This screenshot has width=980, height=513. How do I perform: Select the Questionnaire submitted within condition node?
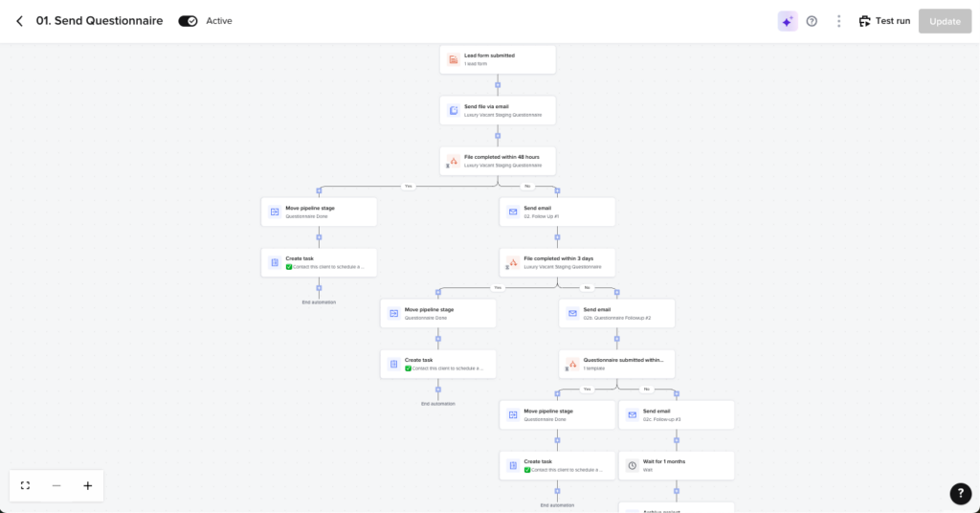click(x=617, y=364)
